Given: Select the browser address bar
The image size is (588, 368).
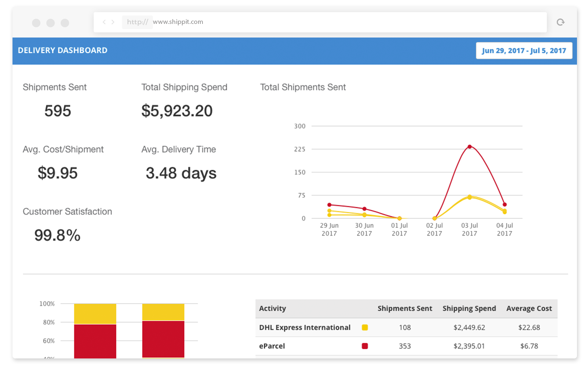Looking at the screenshot, I should pyautogui.click(x=294, y=22).
